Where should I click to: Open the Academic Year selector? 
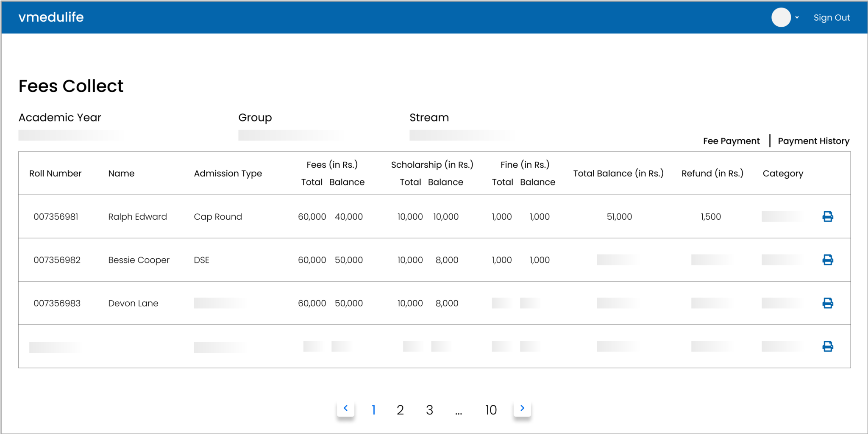[x=71, y=135]
